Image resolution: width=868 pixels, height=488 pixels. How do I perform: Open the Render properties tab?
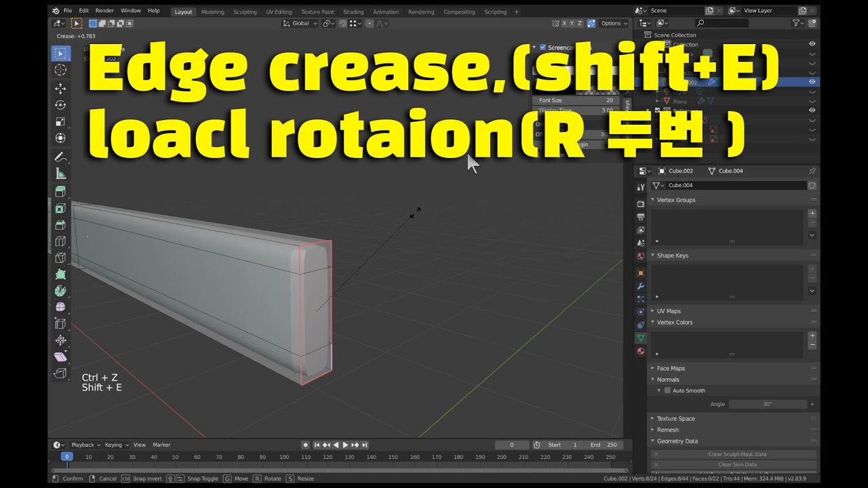(641, 204)
